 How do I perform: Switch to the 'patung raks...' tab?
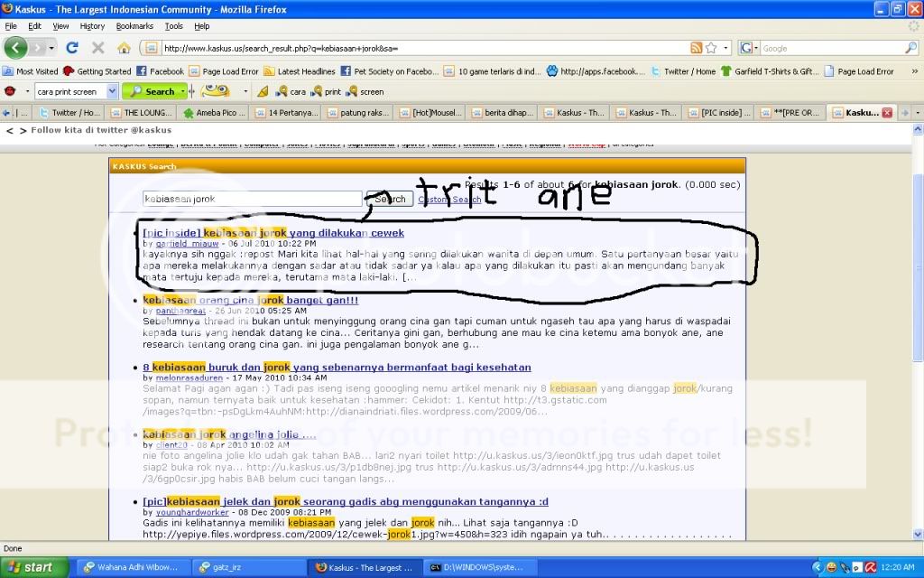point(357,113)
